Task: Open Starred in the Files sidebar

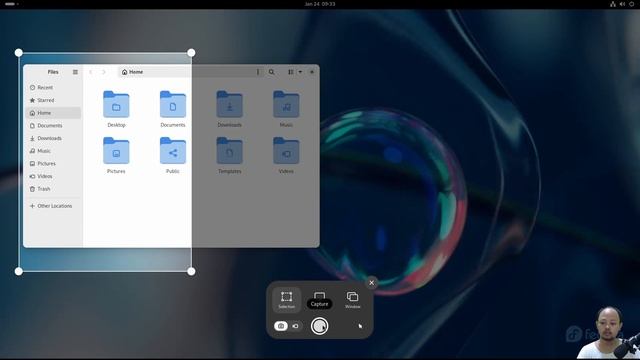Action: (53, 100)
